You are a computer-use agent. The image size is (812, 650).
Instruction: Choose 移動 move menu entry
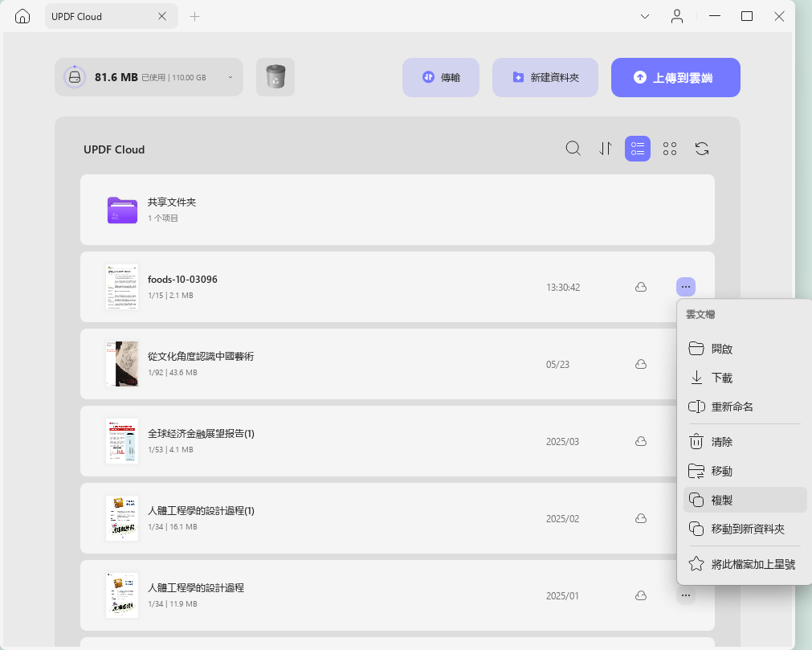pyautogui.click(x=745, y=471)
